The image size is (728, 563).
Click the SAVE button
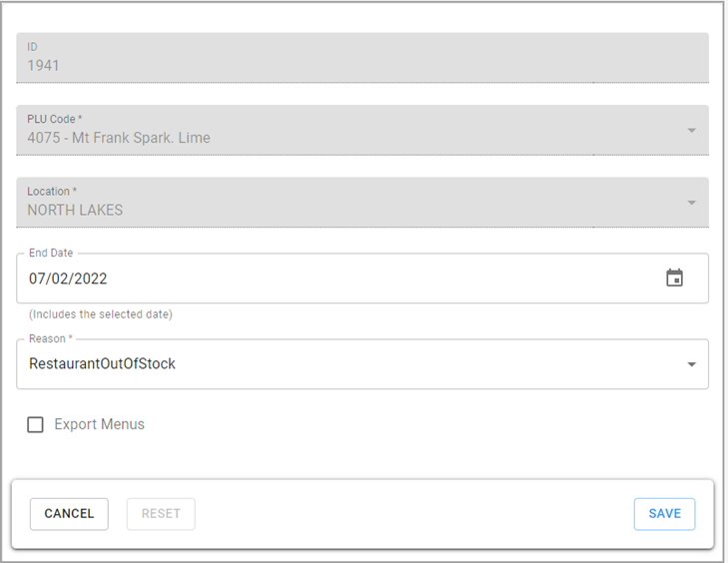[x=664, y=514]
